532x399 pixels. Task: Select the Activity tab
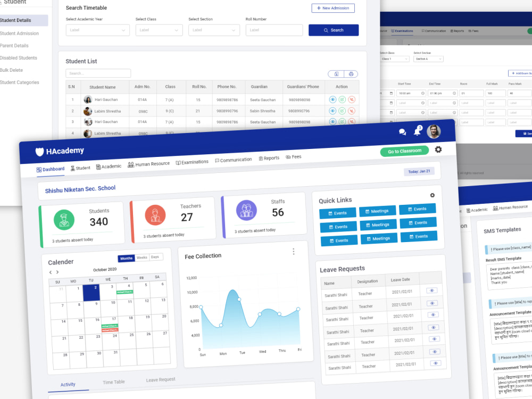point(68,385)
